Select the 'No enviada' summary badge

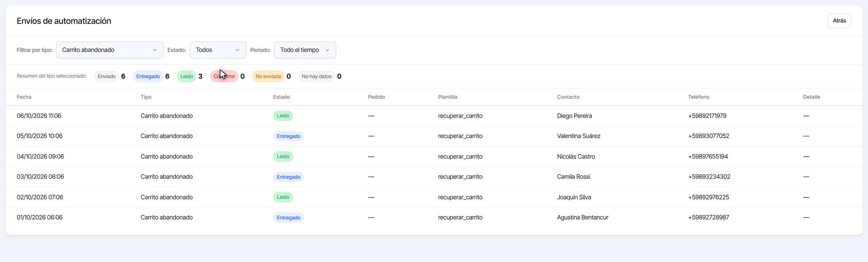coord(268,76)
